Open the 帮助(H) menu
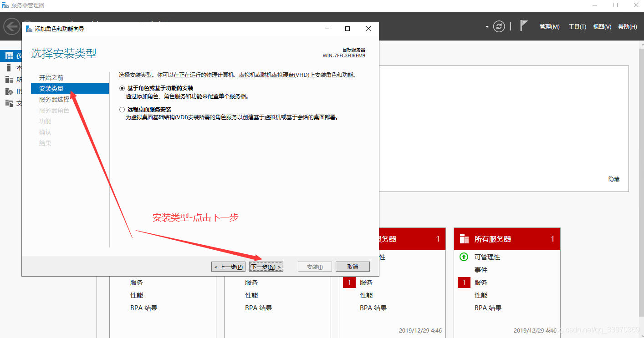644x338 pixels. [627, 27]
